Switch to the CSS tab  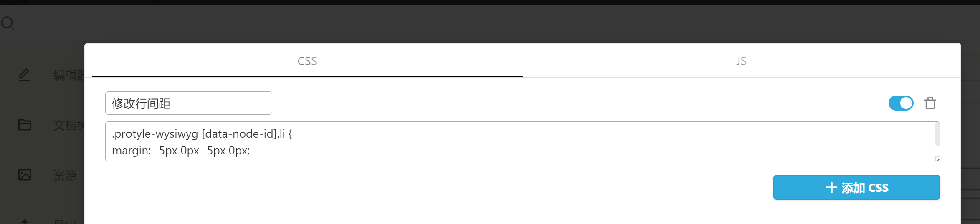[307, 61]
